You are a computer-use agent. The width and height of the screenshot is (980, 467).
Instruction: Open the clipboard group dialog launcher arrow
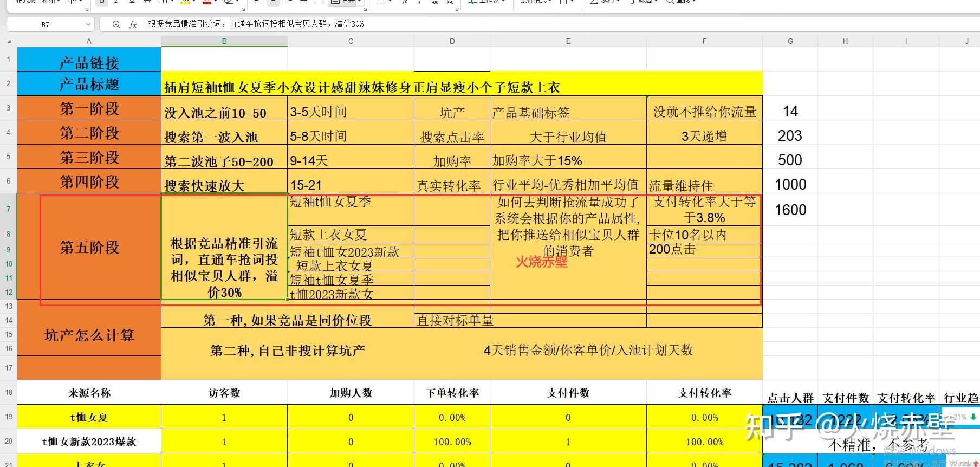87,8
